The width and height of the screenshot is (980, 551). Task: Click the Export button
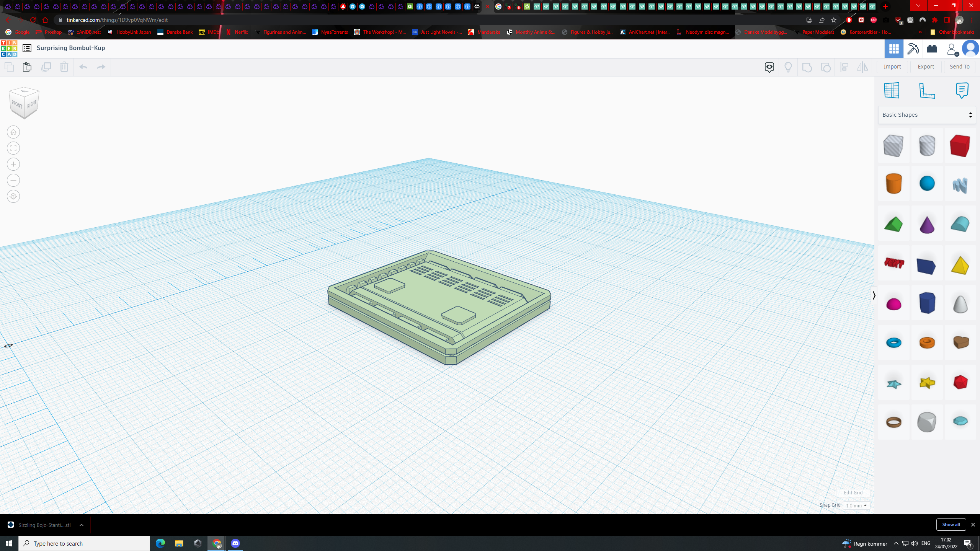(926, 67)
